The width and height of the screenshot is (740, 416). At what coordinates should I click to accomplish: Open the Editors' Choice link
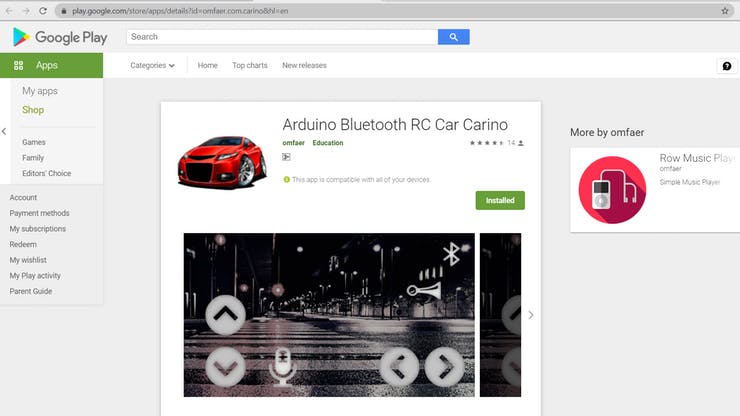click(47, 173)
